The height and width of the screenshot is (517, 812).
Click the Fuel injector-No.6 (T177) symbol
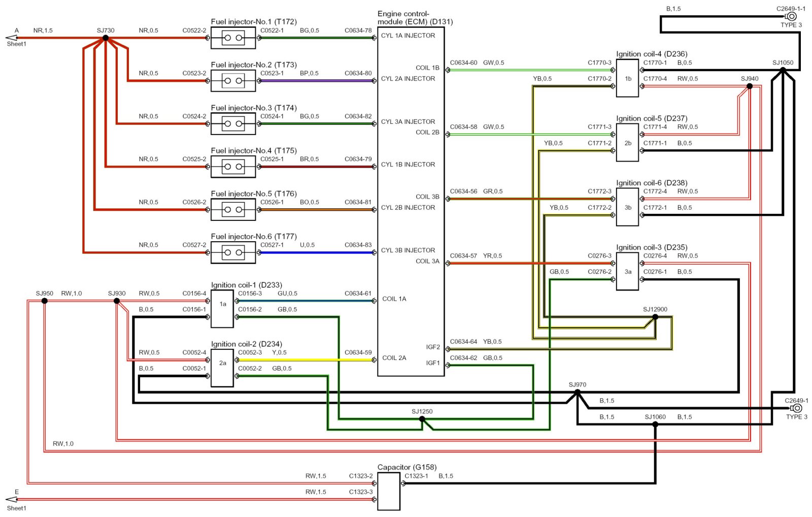click(x=233, y=252)
